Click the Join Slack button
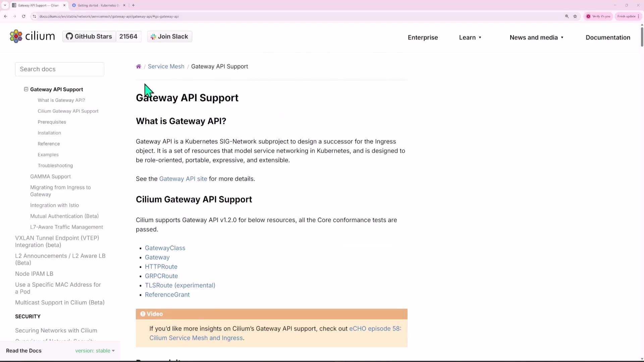 tap(169, 37)
